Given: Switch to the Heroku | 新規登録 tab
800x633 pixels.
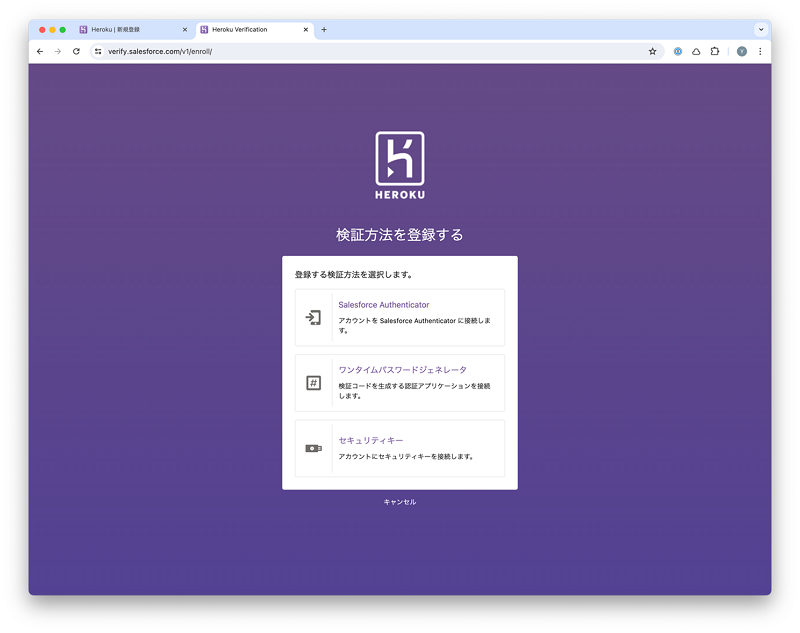Looking at the screenshot, I should point(128,30).
